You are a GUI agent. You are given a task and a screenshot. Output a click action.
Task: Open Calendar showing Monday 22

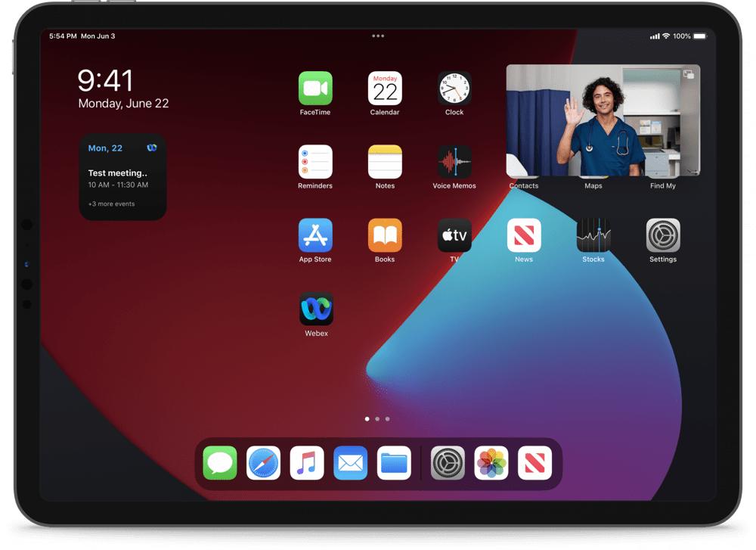(x=385, y=89)
